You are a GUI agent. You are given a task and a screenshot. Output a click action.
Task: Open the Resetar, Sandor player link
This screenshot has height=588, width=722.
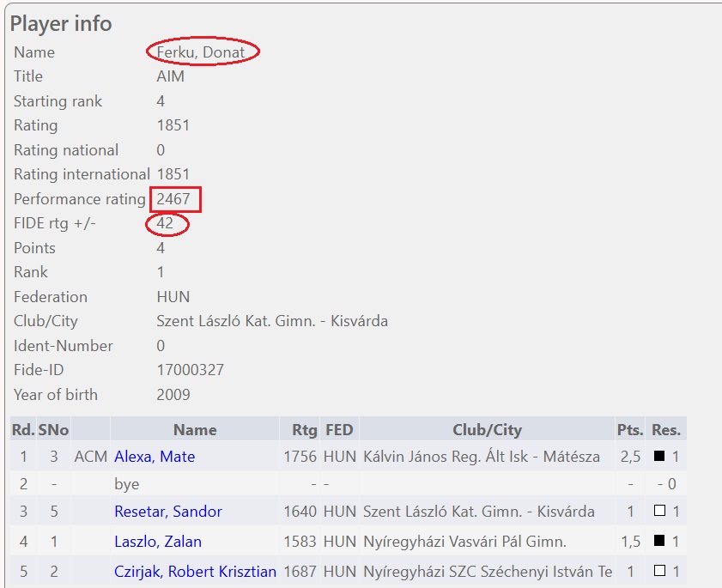pyautogui.click(x=168, y=512)
